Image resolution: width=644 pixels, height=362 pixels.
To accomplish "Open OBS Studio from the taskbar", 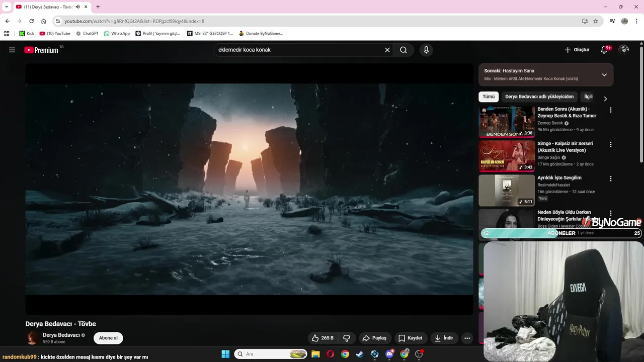I will click(419, 354).
